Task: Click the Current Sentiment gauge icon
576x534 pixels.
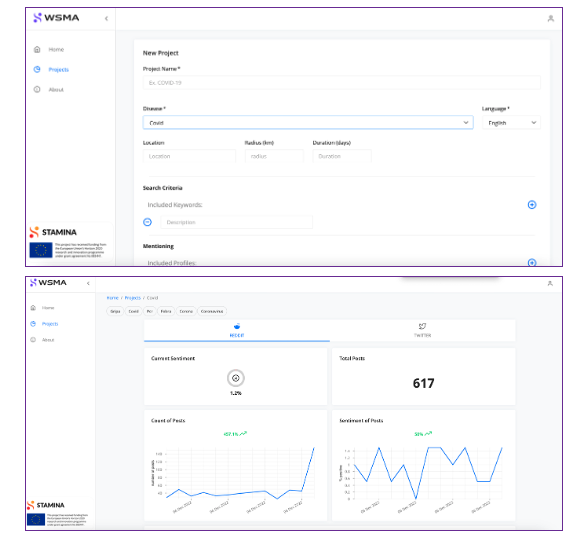Action: [x=236, y=378]
